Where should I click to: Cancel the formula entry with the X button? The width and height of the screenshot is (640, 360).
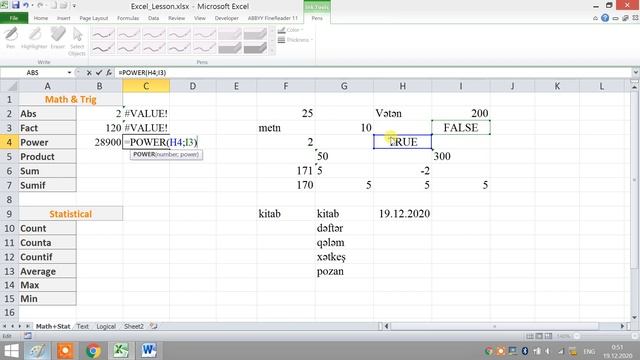pos(89,73)
